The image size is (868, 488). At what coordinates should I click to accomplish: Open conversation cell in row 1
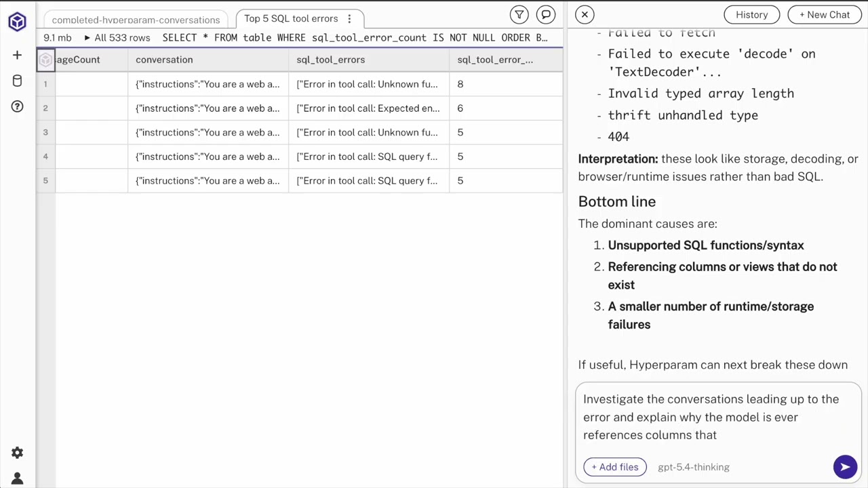click(x=208, y=84)
